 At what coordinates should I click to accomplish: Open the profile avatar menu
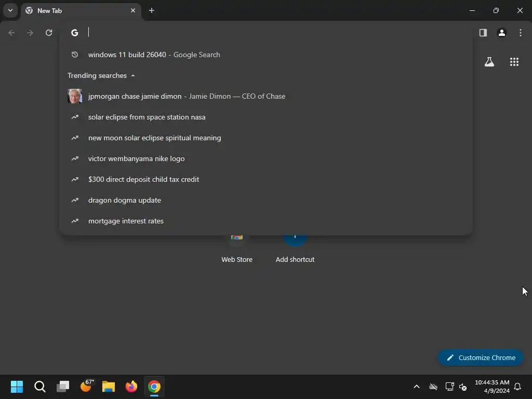[502, 33]
